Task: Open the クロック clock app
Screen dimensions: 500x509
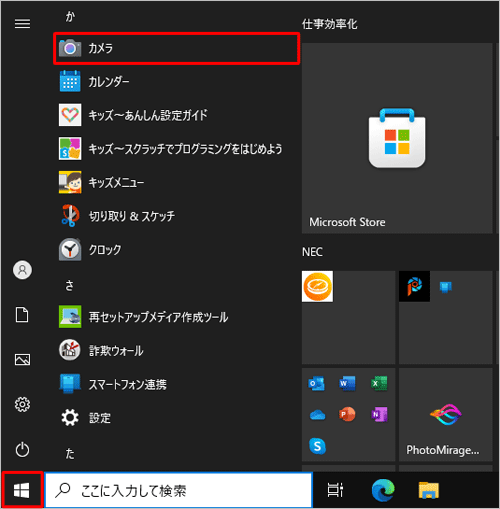Action: click(176, 250)
